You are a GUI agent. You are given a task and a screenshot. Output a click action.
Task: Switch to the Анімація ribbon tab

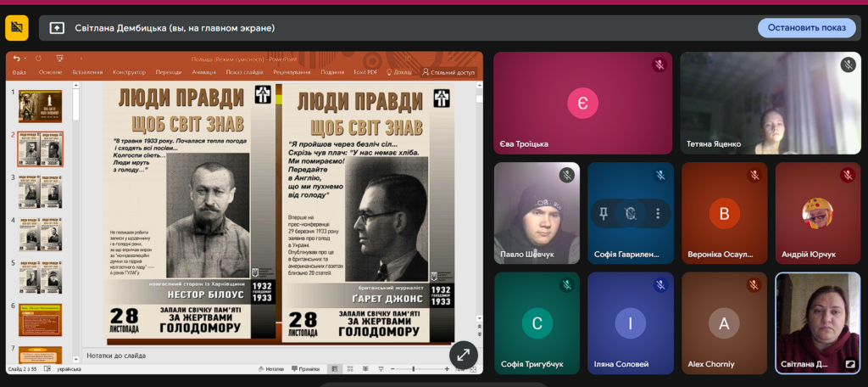click(203, 72)
